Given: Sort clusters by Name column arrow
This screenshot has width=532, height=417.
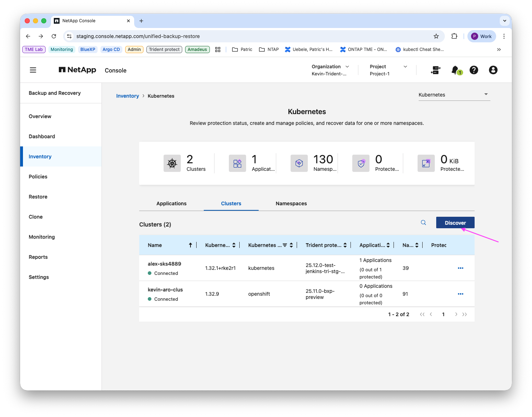Looking at the screenshot, I should coord(190,245).
